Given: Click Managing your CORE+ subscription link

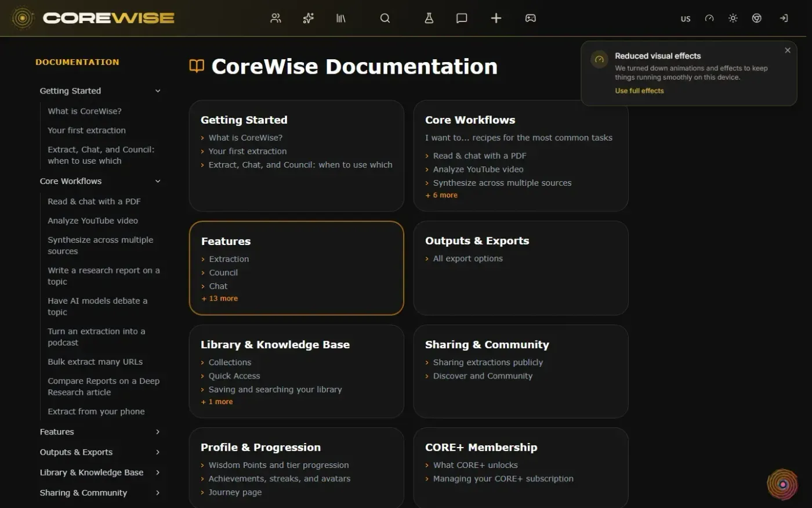Looking at the screenshot, I should pos(503,478).
